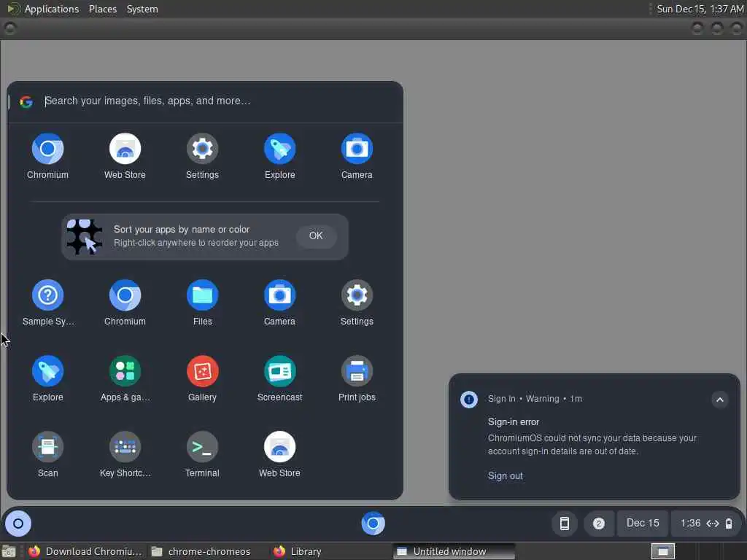Screen dimensions: 747x560
Task: Dismiss the sort apps hint with OK
Action: tap(316, 236)
